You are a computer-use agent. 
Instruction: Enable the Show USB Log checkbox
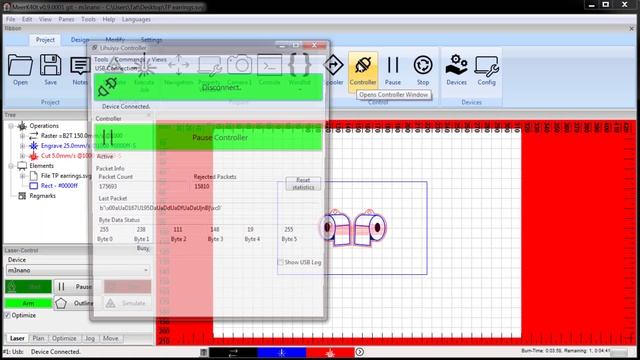coord(280,262)
